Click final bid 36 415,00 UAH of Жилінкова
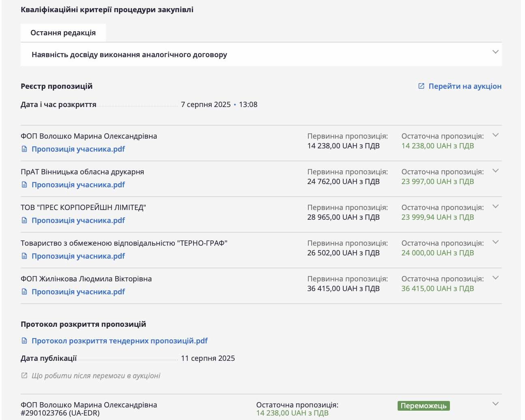525x420 pixels. [x=438, y=289]
